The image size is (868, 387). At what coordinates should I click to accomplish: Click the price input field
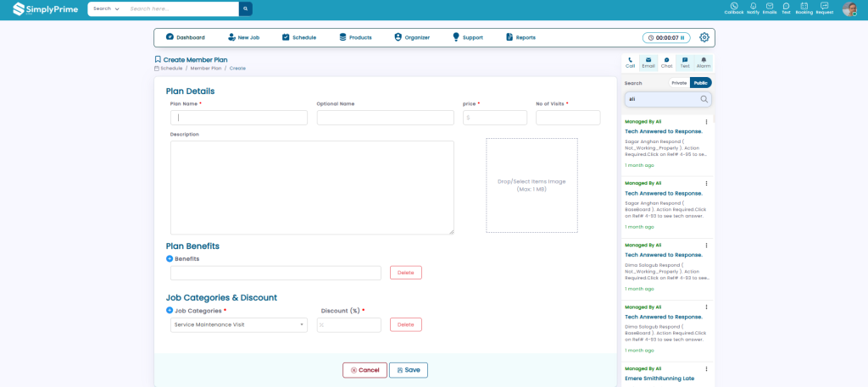[x=495, y=117]
